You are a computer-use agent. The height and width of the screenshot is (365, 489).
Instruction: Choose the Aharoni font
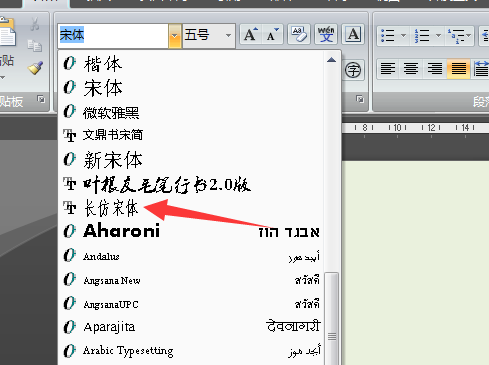point(192,231)
